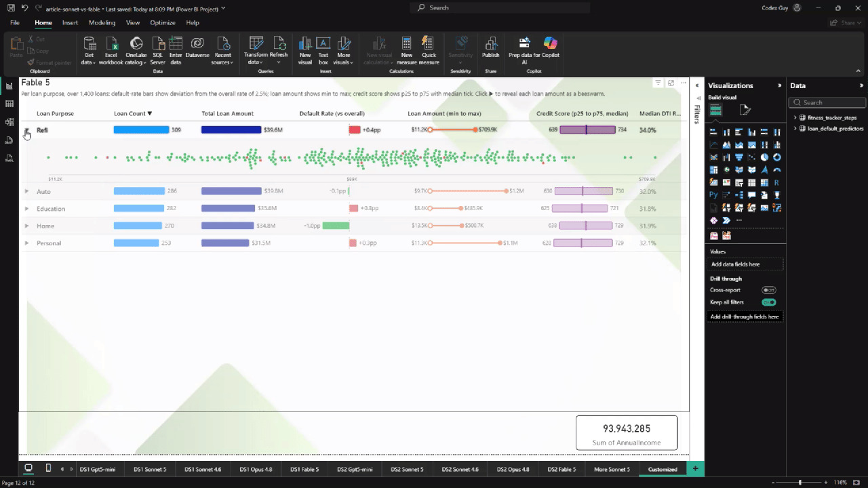
Task: Collapse the Refi row
Action: tap(26, 130)
